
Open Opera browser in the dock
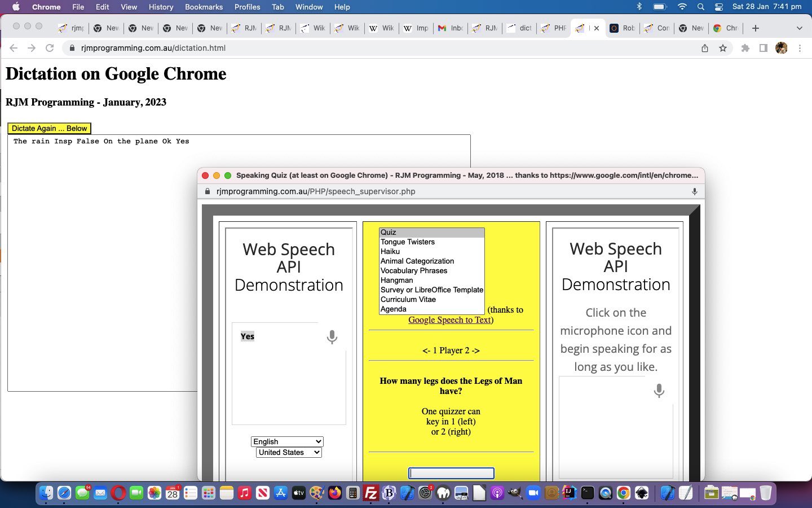[118, 493]
